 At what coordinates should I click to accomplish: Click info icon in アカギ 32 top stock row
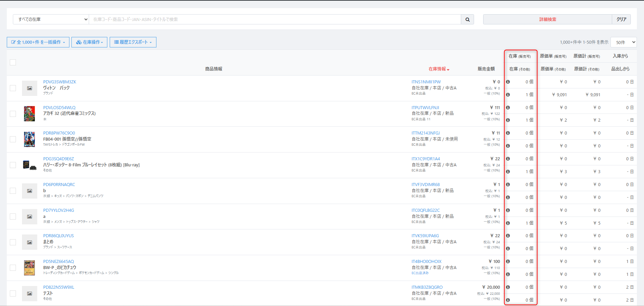coord(508,107)
